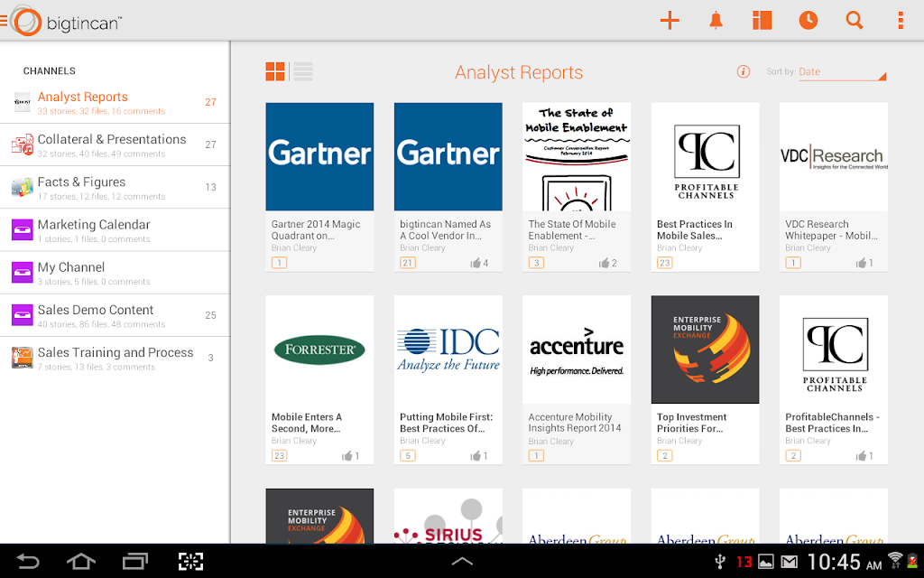Screen dimensions: 924x578
Task: Select Analyst Reports channel
Action: pos(115,102)
